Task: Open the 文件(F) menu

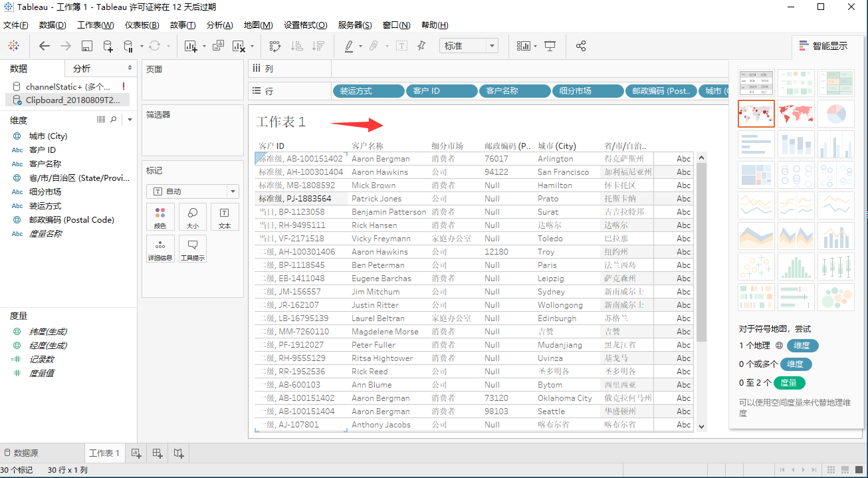Action: pos(16,25)
